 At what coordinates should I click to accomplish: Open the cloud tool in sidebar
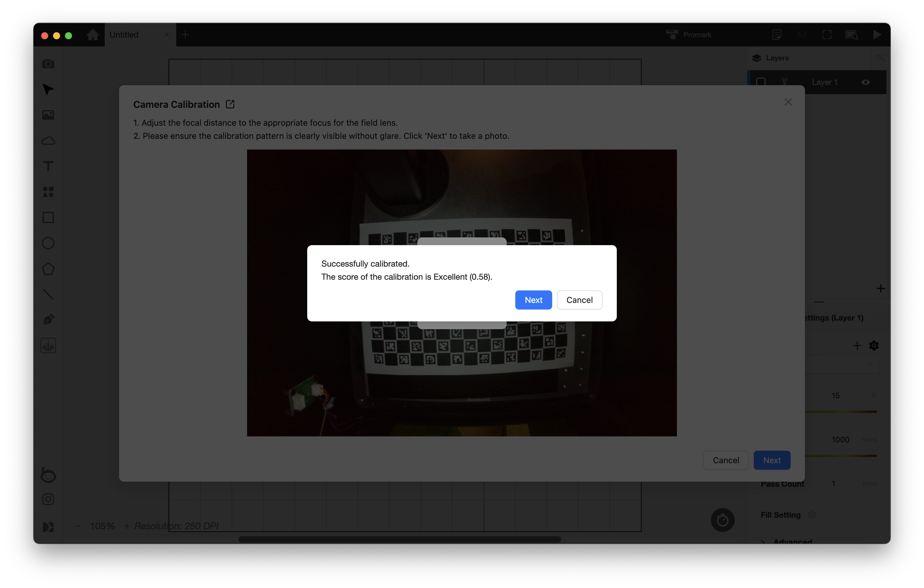click(x=48, y=141)
